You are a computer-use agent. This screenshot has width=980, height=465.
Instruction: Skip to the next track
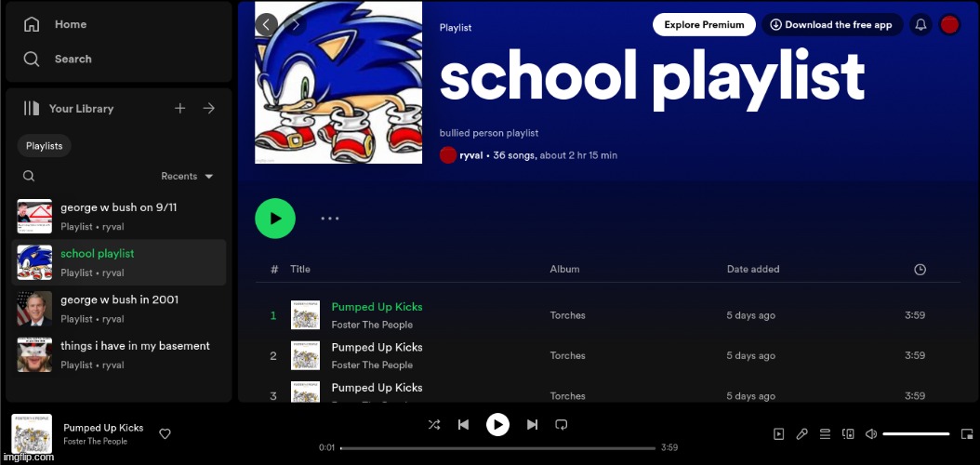point(532,425)
